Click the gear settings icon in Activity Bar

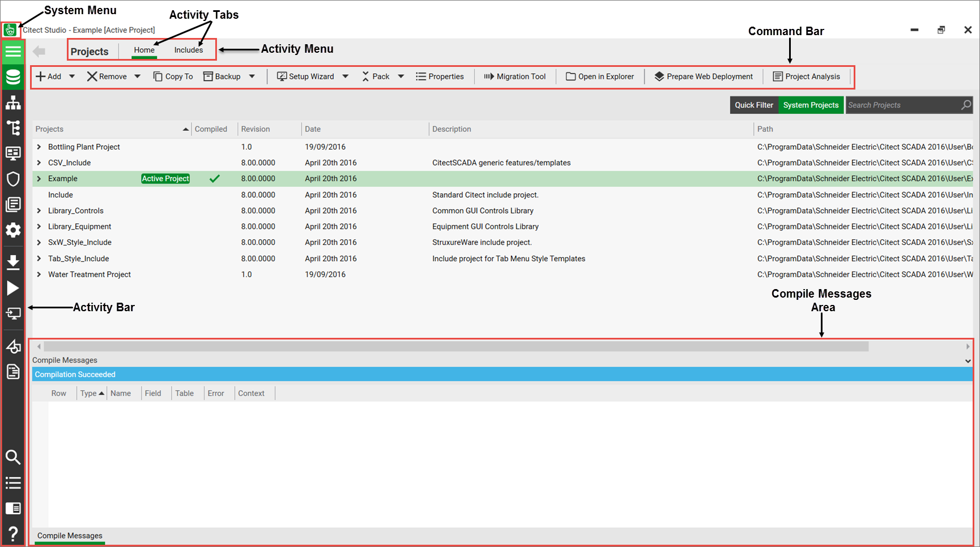click(x=13, y=230)
